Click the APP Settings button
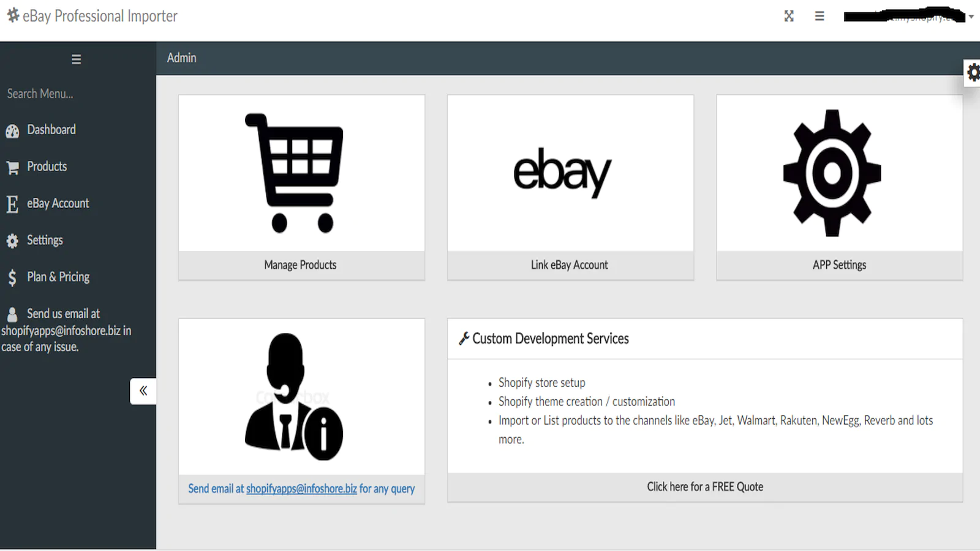The height and width of the screenshot is (551, 980). coord(839,265)
